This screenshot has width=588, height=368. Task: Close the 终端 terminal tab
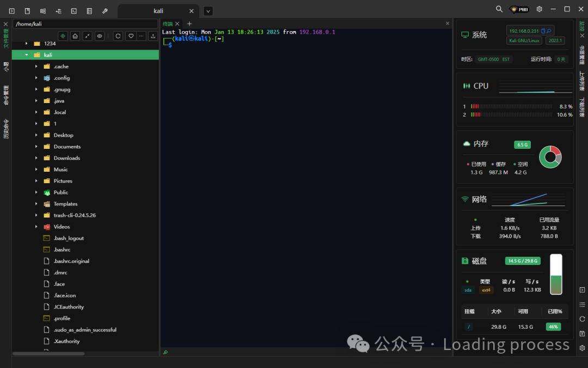point(177,23)
